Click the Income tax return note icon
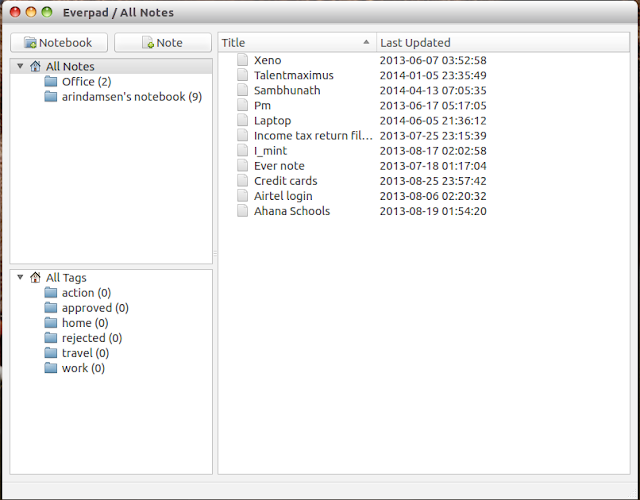 pos(242,135)
